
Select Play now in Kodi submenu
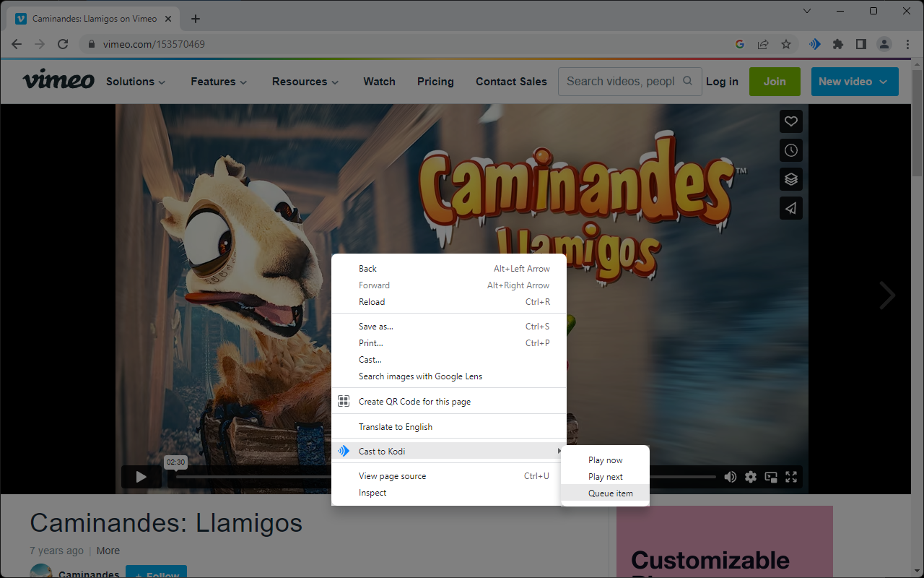[605, 460]
